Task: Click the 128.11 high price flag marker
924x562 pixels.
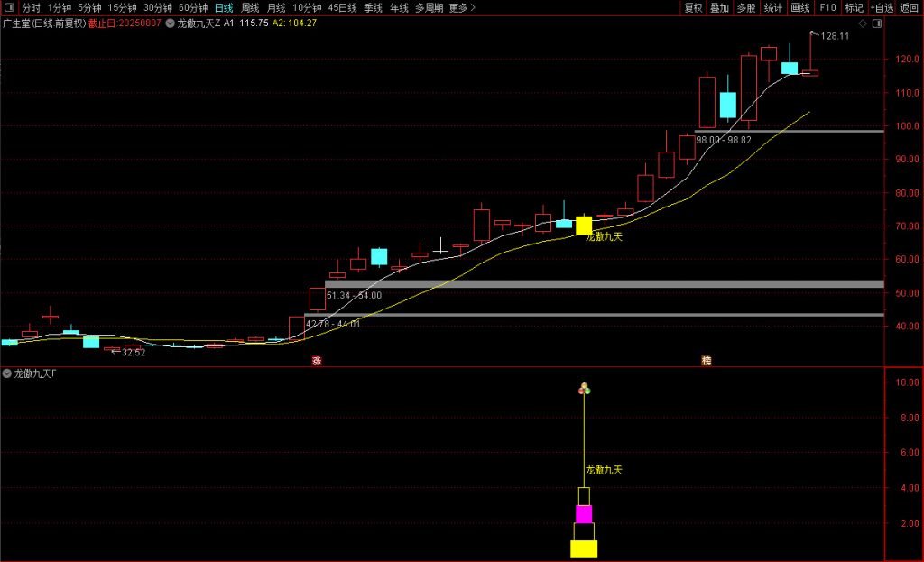Action: [x=830, y=37]
